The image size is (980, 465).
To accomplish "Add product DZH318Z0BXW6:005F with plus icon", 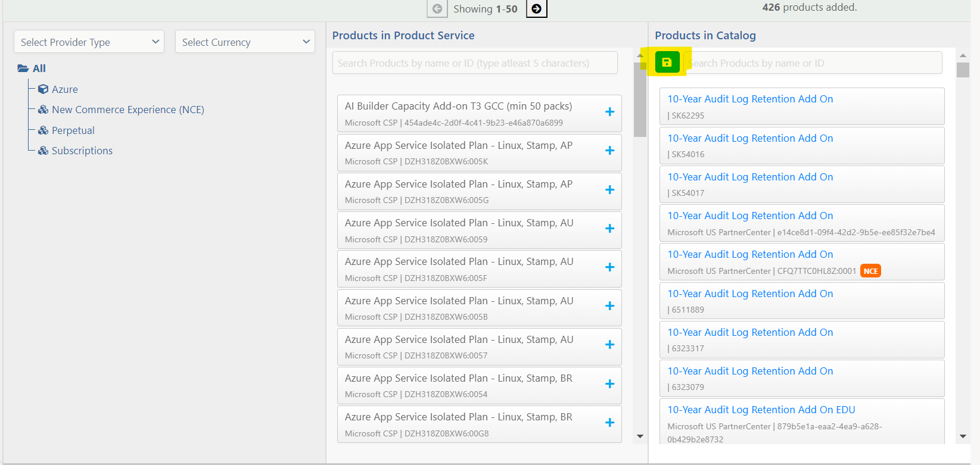I will click(609, 267).
